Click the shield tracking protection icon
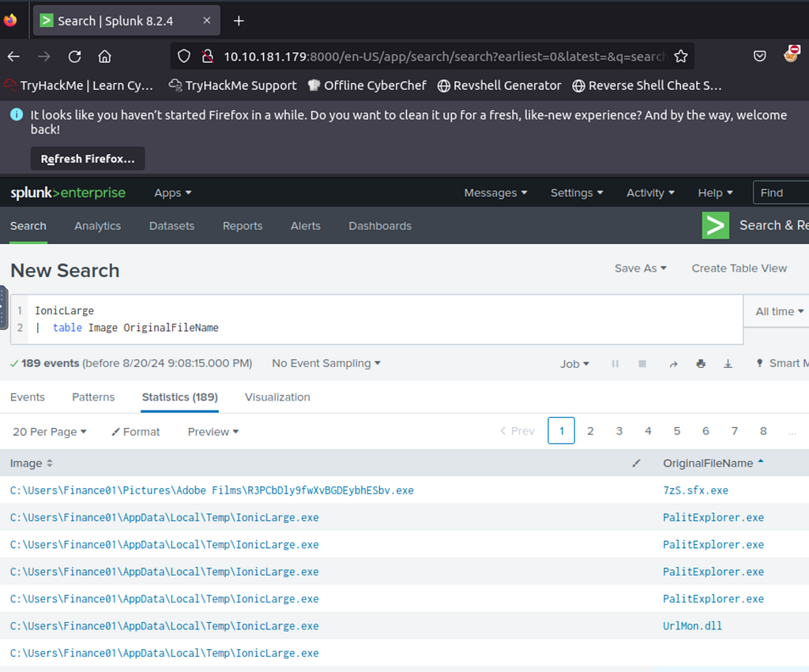This screenshot has height=672, width=809. click(x=183, y=56)
